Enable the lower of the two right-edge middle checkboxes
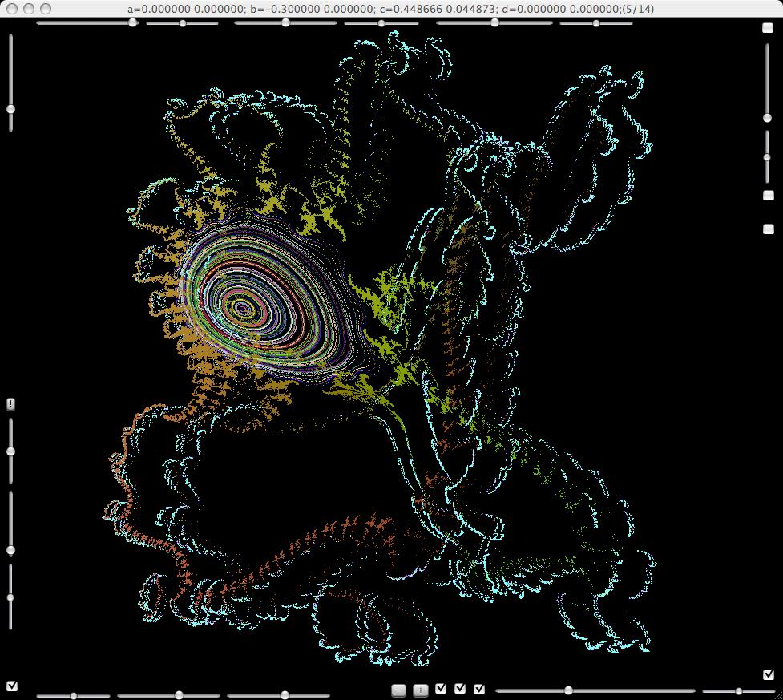The height and width of the screenshot is (700, 783). (769, 229)
